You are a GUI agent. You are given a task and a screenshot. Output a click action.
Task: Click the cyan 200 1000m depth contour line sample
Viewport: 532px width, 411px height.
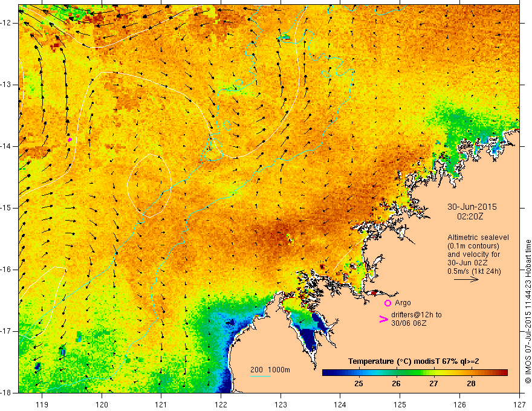[x=260, y=376]
